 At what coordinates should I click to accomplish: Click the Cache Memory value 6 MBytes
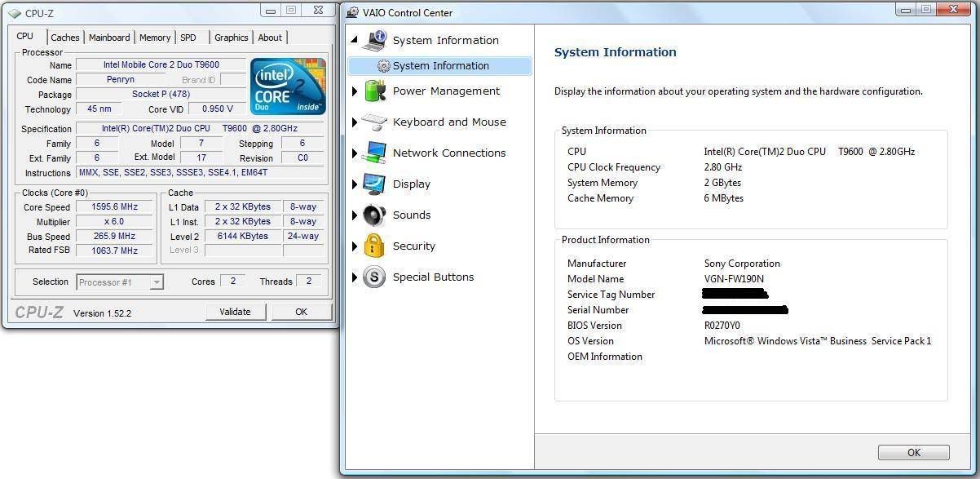(724, 198)
